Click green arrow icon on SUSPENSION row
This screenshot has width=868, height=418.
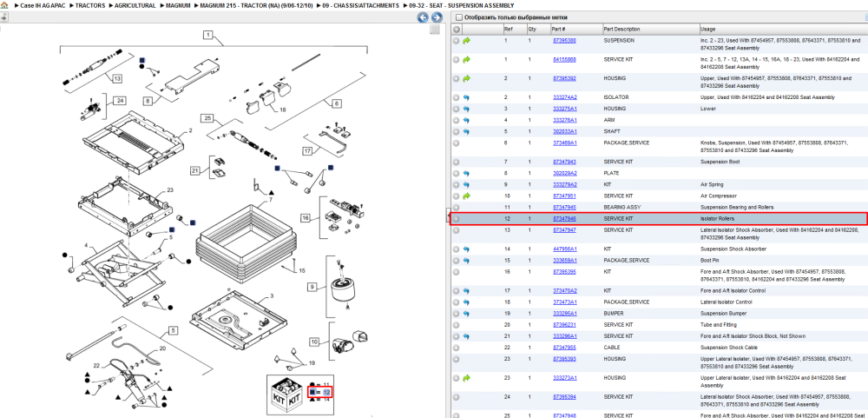pos(467,41)
